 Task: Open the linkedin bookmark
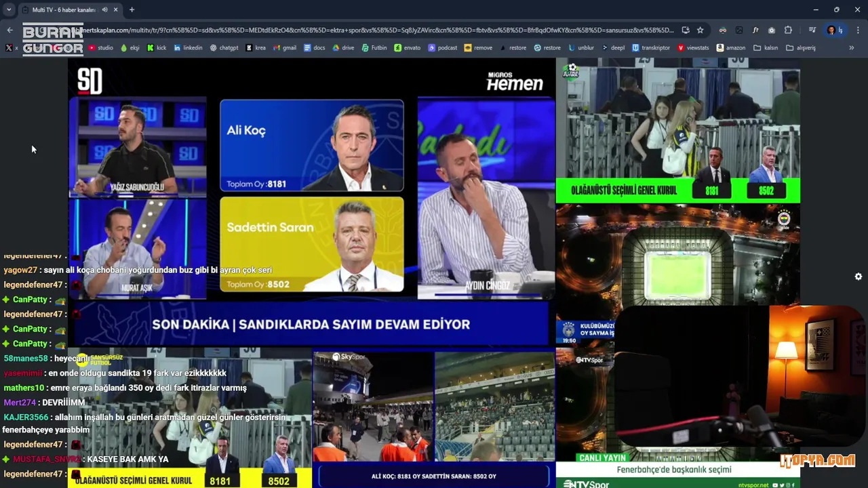pos(188,48)
